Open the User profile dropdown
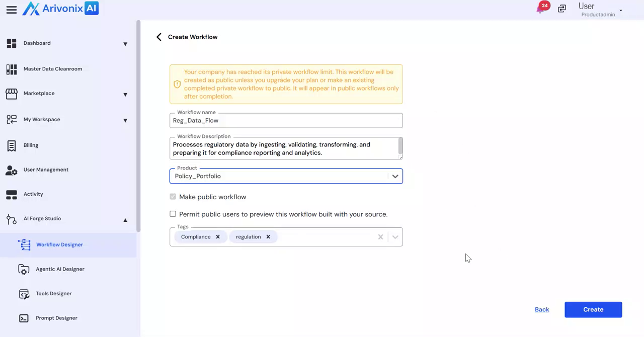This screenshot has height=337, width=644. (x=620, y=10)
